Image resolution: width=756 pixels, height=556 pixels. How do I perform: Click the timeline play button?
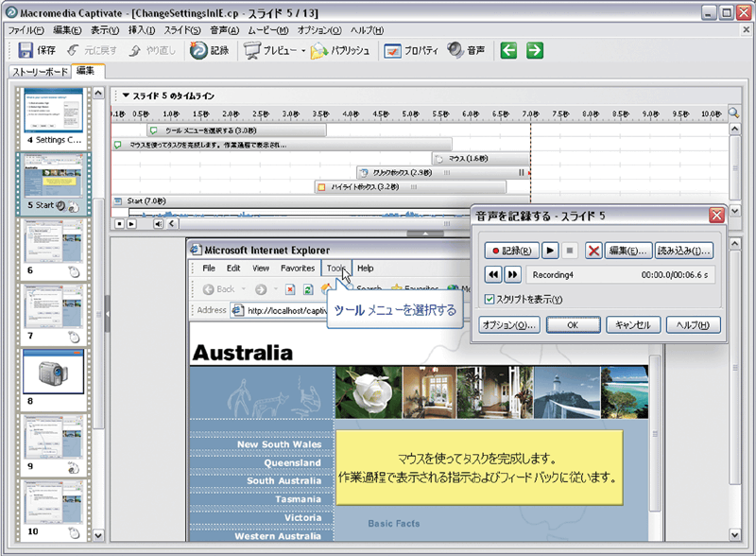(x=131, y=224)
